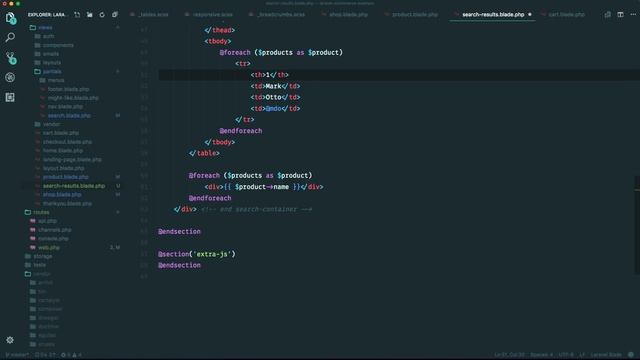Open the Search view in activity bar
The image size is (640, 360).
(x=10, y=37)
